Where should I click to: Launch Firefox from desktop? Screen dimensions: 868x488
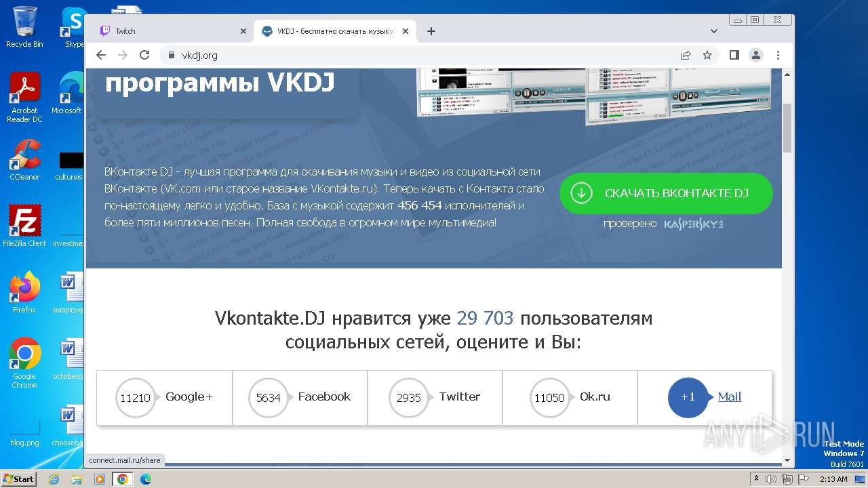click(24, 292)
